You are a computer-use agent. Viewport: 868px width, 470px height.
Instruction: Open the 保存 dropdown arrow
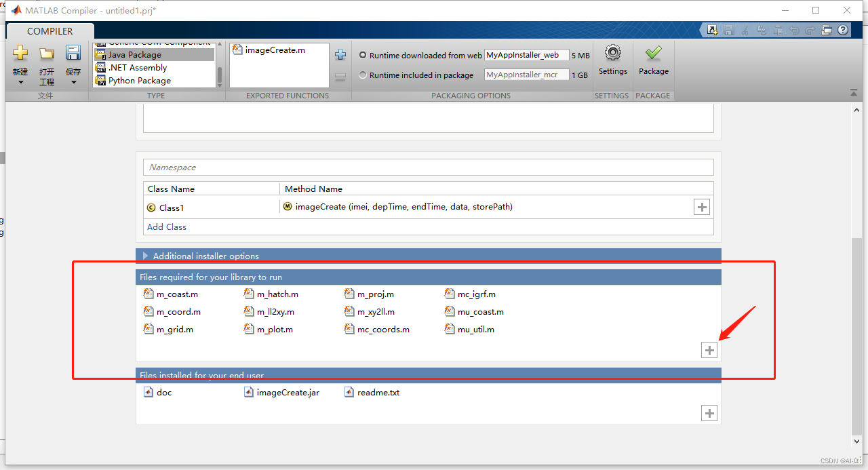73,82
